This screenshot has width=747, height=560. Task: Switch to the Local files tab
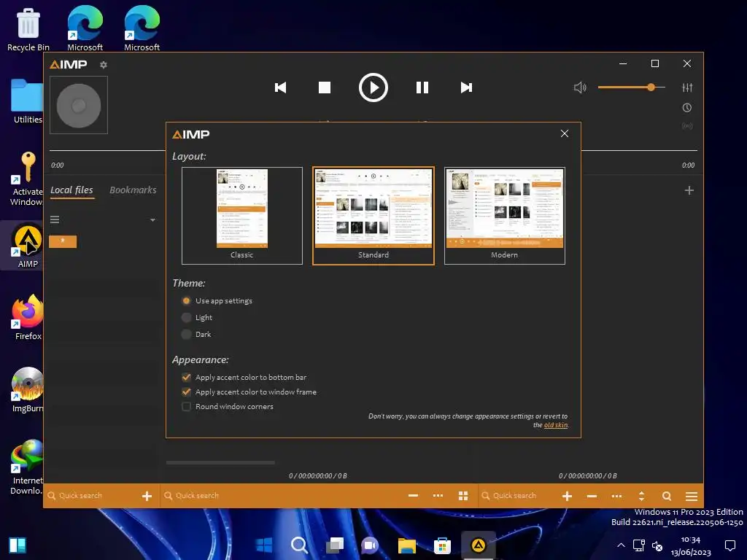point(72,190)
